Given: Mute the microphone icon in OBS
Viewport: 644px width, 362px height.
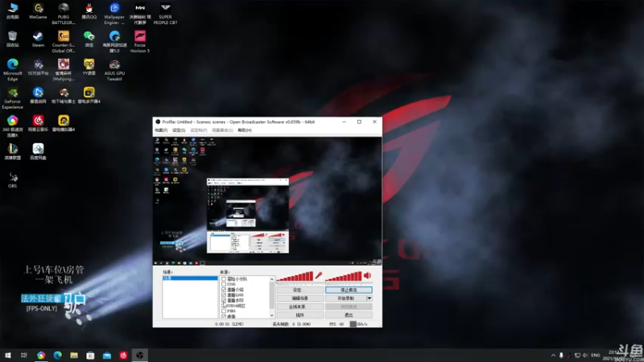Looking at the screenshot, I should pyautogui.click(x=318, y=276).
